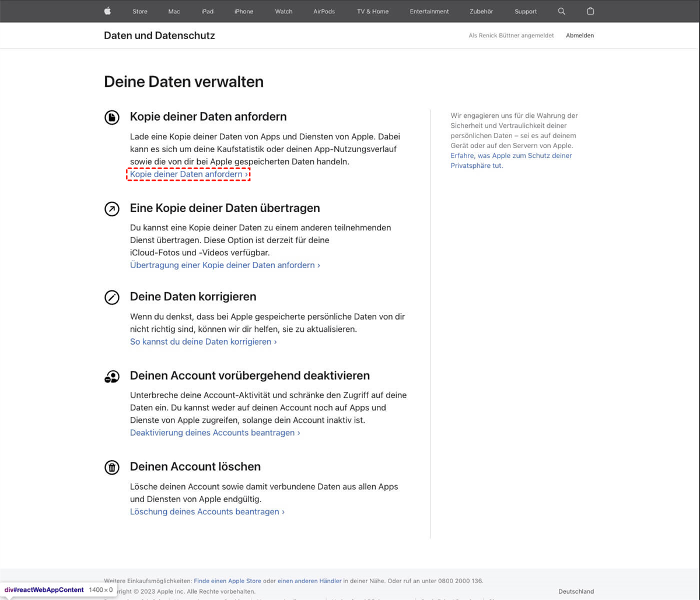This screenshot has width=700, height=600.
Task: Click the trash icon beside Deinen Account löschen
Action: tap(112, 467)
